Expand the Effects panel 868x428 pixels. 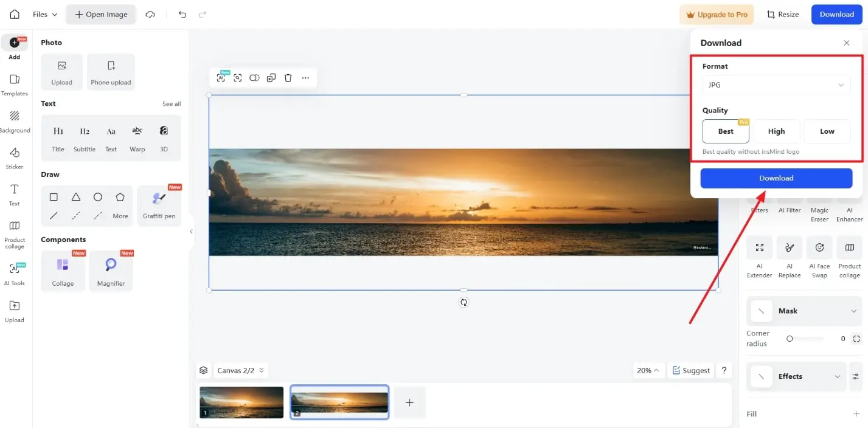838,376
